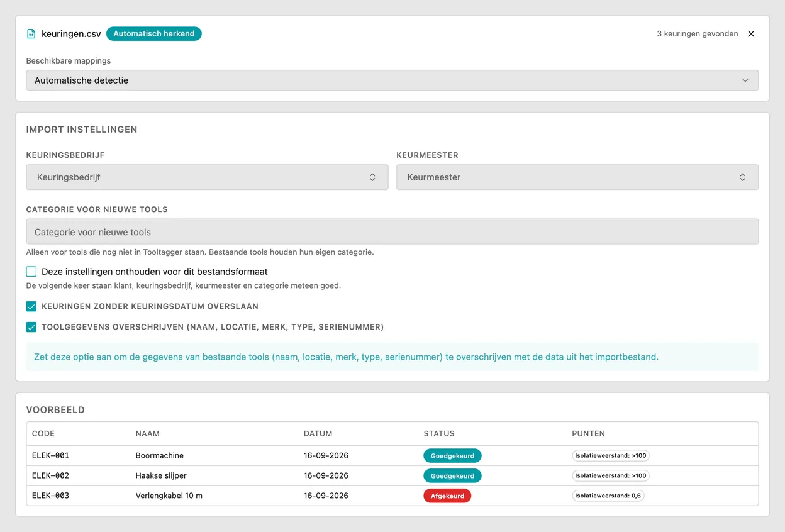Click the Haakse slijper name cell
The width and height of the screenshot is (785, 532).
pos(161,476)
